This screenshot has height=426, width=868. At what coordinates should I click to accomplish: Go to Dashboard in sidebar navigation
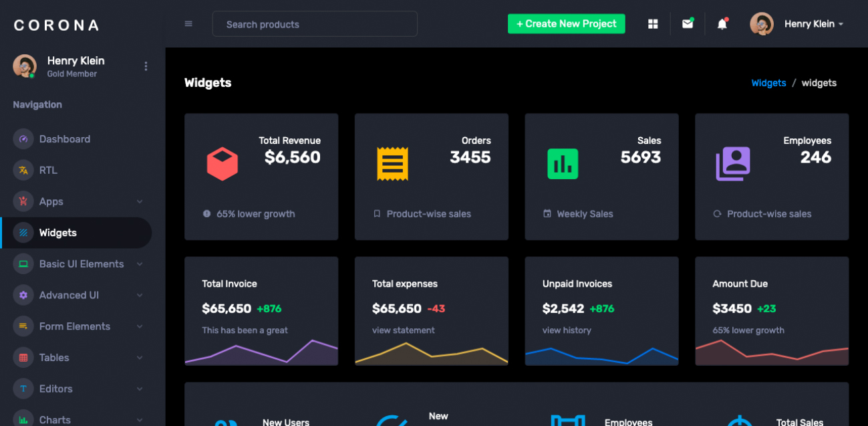pos(65,139)
